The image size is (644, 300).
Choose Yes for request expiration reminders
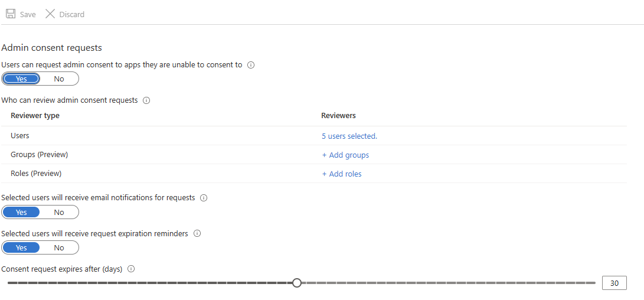click(21, 248)
